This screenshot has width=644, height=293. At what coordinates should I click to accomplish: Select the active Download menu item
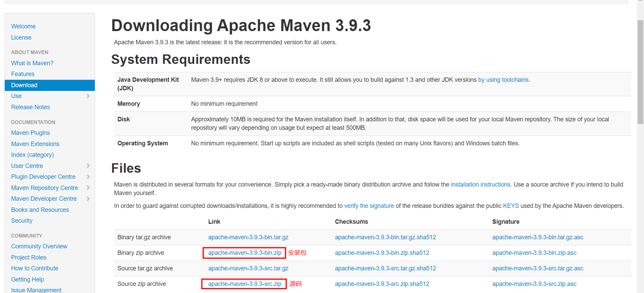click(50, 85)
